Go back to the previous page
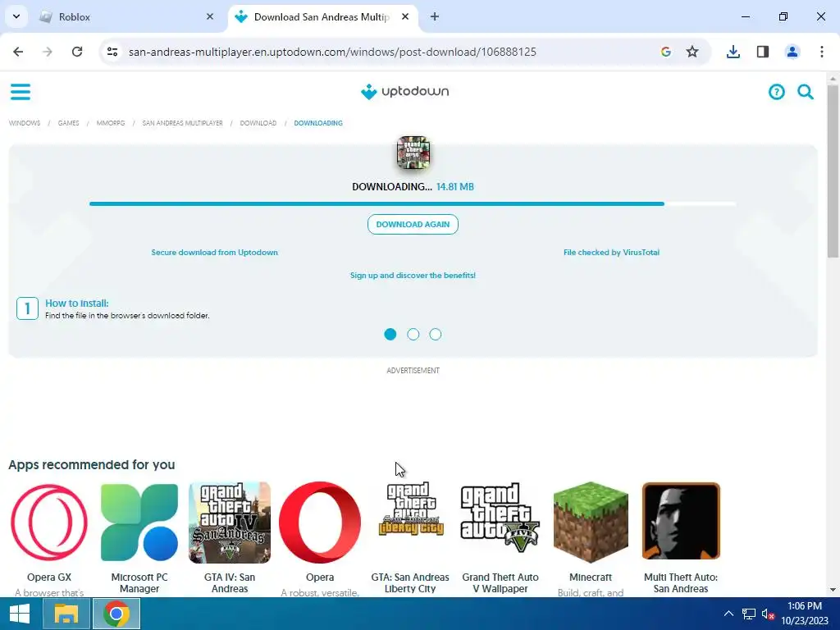840x630 pixels. pos(18,52)
